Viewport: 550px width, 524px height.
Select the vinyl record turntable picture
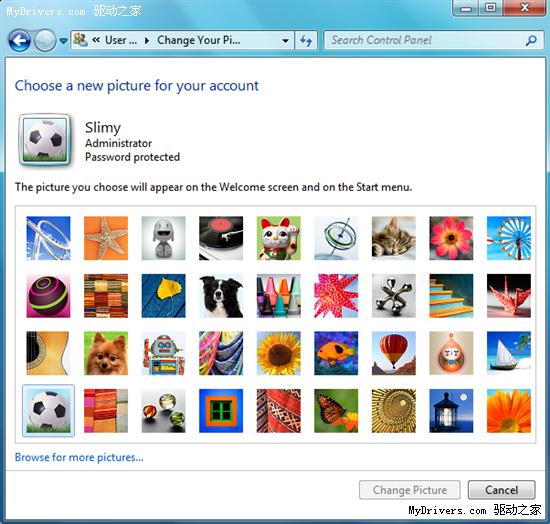[x=221, y=238]
